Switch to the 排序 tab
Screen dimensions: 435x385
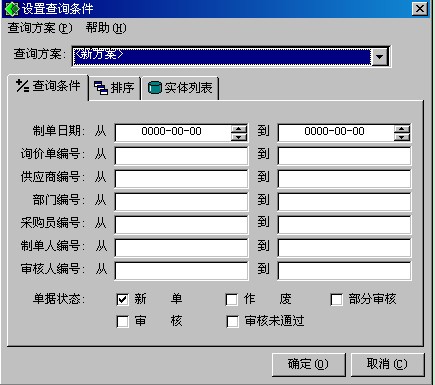pos(114,88)
